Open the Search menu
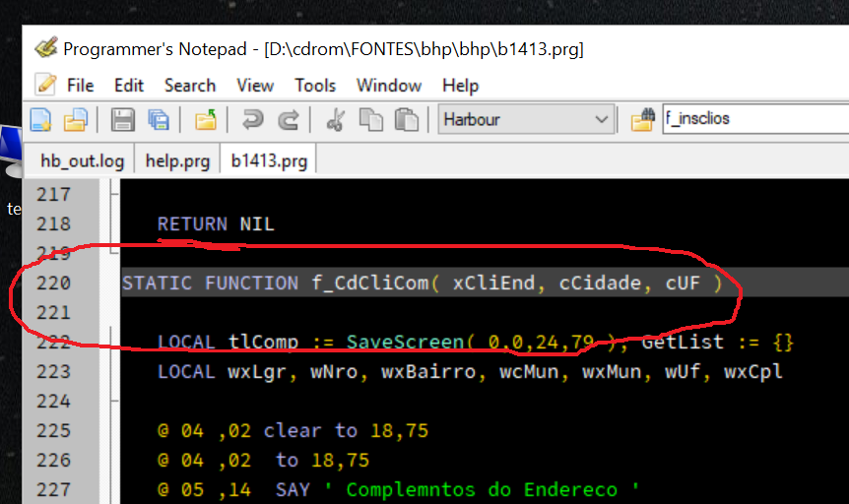Image resolution: width=849 pixels, height=504 pixels. coord(190,86)
